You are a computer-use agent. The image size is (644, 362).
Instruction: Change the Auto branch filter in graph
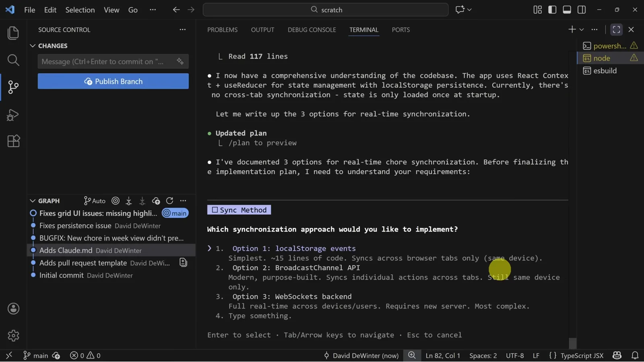pyautogui.click(x=95, y=201)
